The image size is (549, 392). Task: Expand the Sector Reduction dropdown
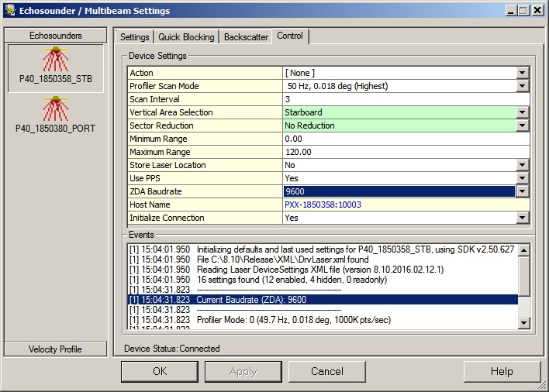523,126
